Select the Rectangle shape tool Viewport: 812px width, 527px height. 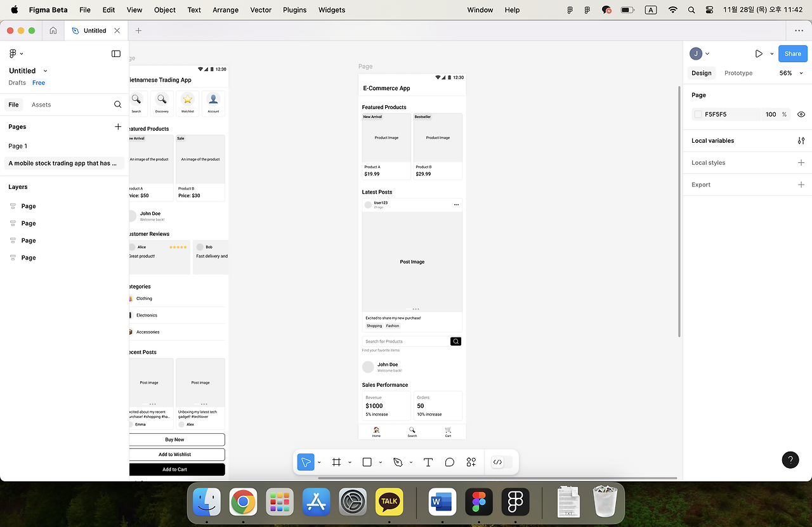pyautogui.click(x=367, y=462)
